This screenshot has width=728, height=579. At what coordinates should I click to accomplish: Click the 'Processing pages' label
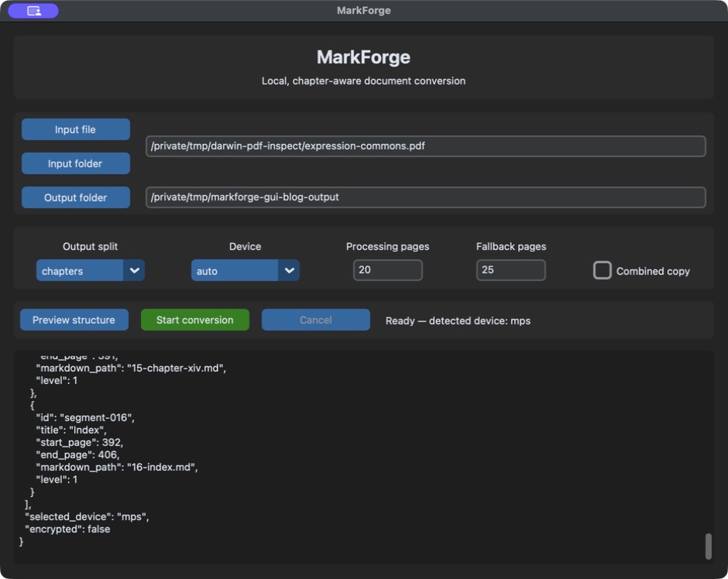coord(388,246)
